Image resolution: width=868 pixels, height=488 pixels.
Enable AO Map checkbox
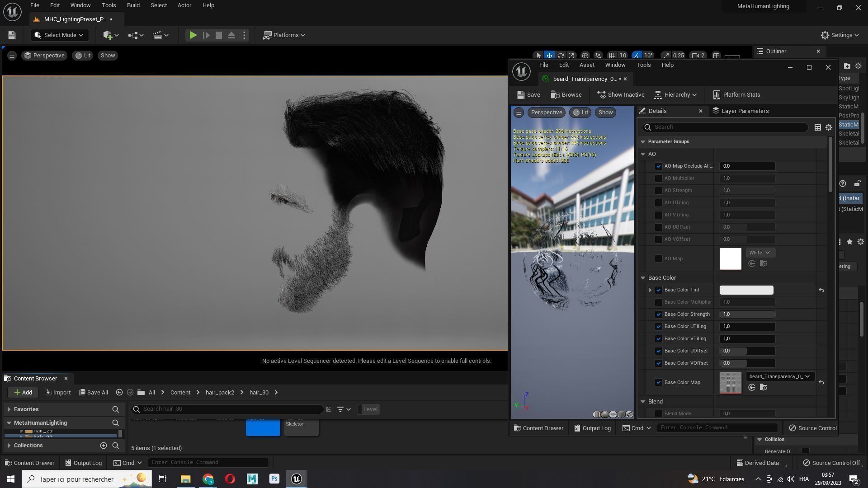659,259
